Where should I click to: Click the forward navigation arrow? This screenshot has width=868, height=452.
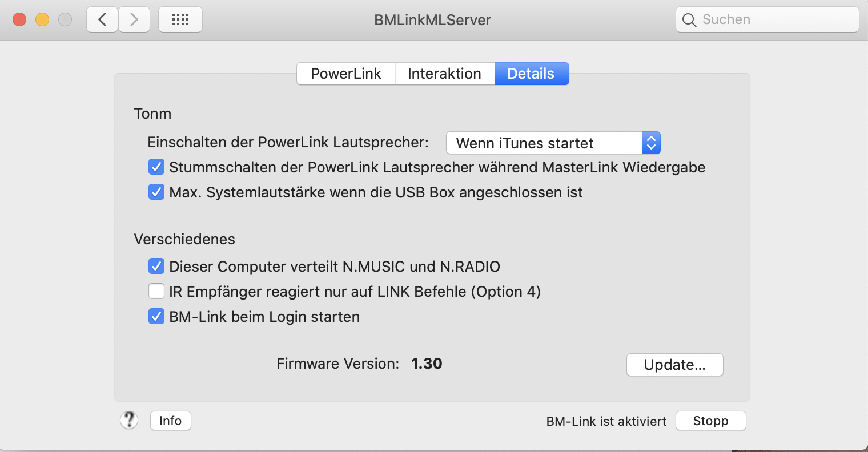click(134, 19)
